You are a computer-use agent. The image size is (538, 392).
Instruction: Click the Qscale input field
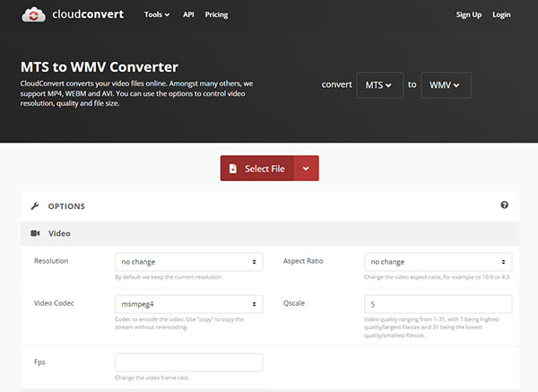[x=438, y=304]
